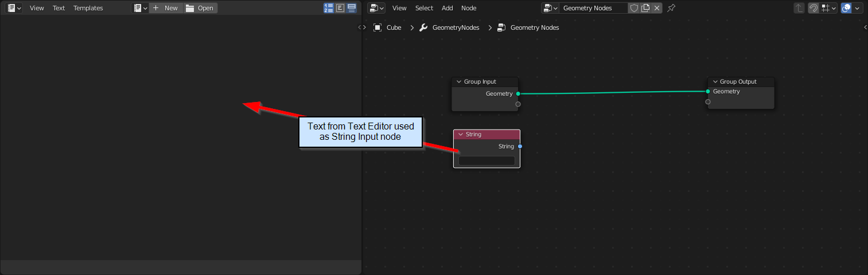Open the Select menu
868x275 pixels.
(425, 8)
